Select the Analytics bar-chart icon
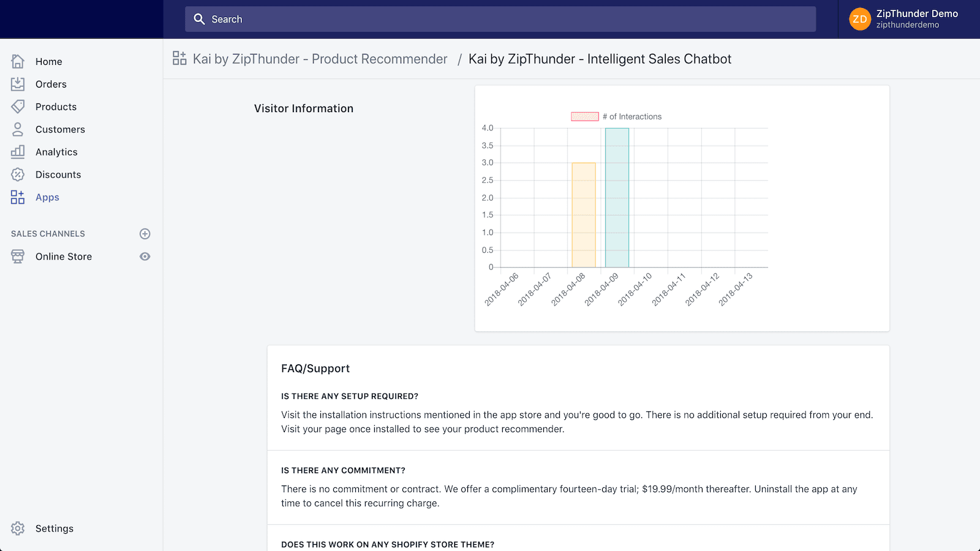The height and width of the screenshot is (551, 980). (18, 152)
